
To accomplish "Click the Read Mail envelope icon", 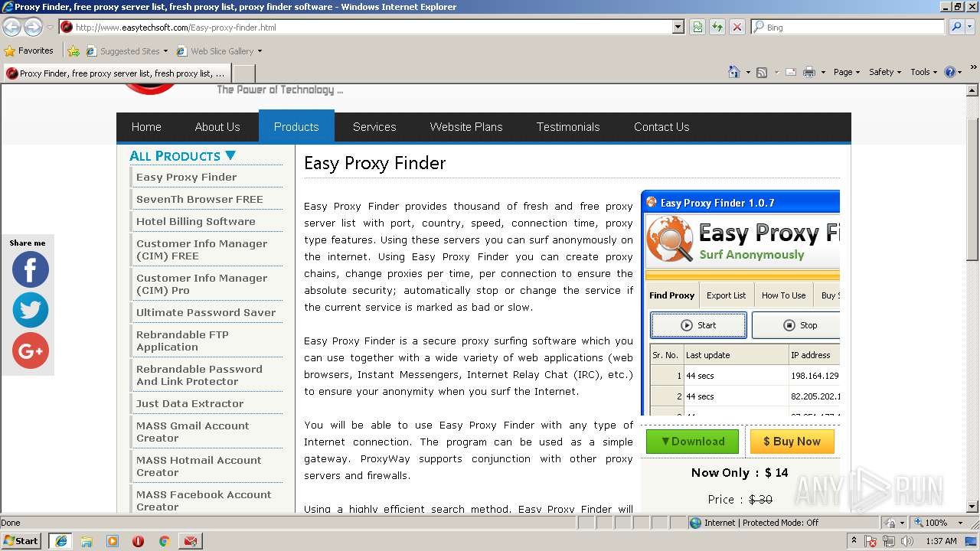I will point(790,72).
